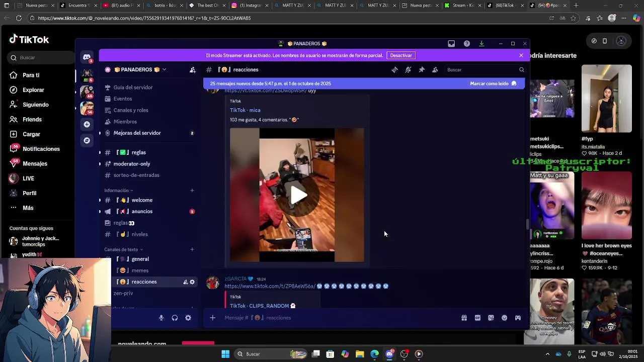Add channel to Información category
Image resolution: width=644 pixels, height=362 pixels.
pos(192,191)
